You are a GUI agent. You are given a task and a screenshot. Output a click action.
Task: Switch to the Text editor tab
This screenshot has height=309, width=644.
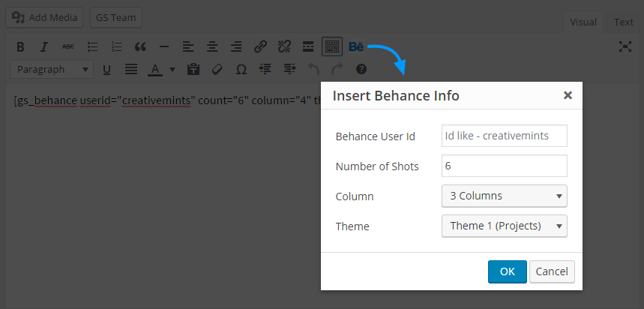pos(624,22)
